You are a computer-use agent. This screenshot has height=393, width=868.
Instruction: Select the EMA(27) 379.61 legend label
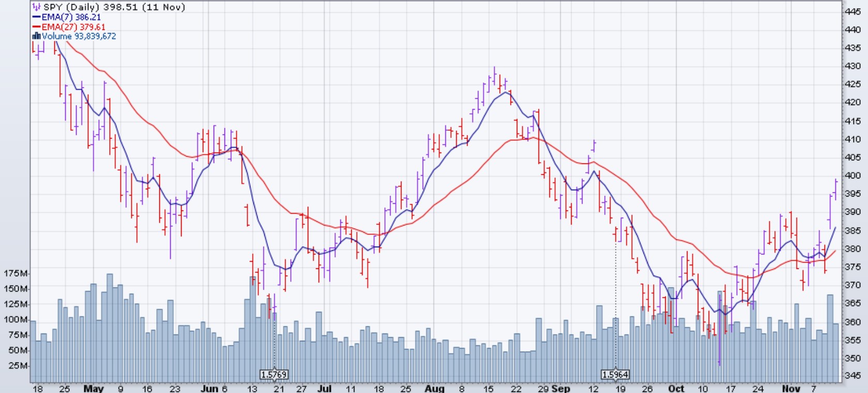click(x=73, y=27)
